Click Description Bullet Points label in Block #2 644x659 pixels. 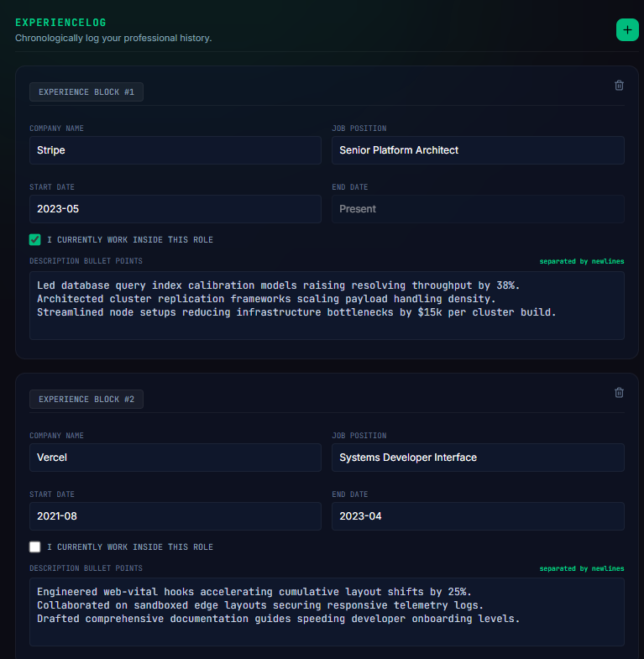tap(86, 568)
